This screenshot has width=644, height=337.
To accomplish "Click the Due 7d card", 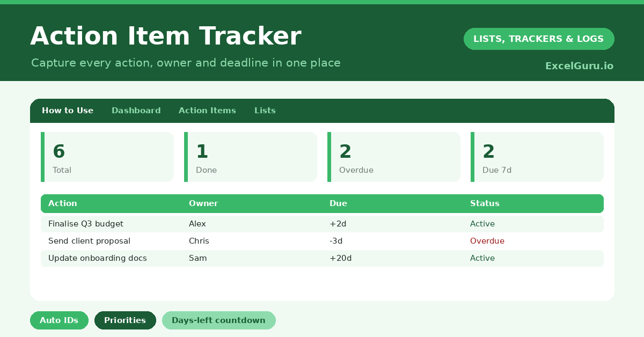I will pyautogui.click(x=537, y=157).
